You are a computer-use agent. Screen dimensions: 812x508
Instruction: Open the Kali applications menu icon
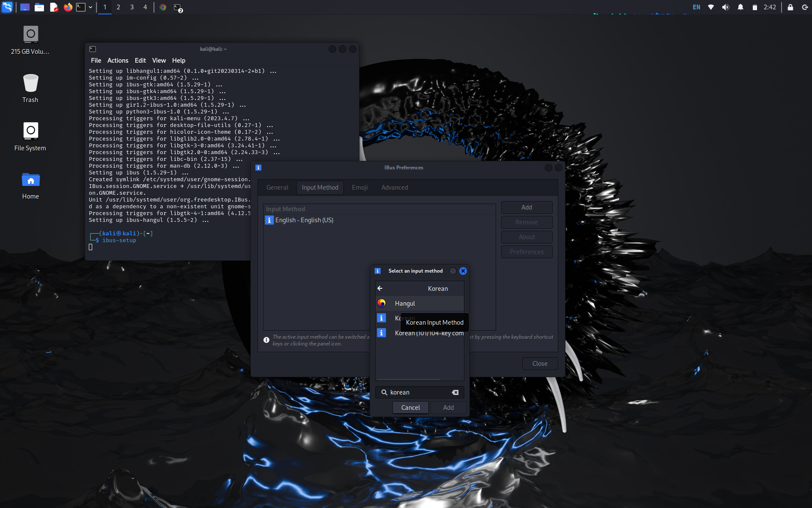(x=7, y=7)
